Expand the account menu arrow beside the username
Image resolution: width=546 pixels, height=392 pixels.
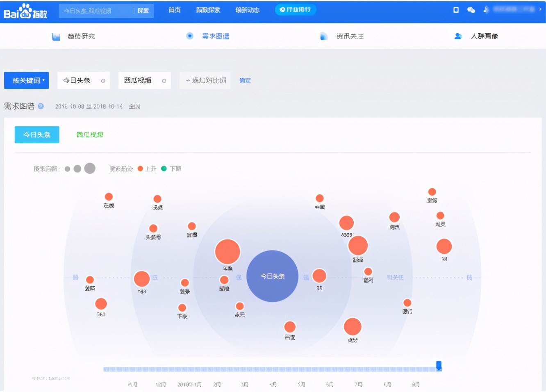540,9
